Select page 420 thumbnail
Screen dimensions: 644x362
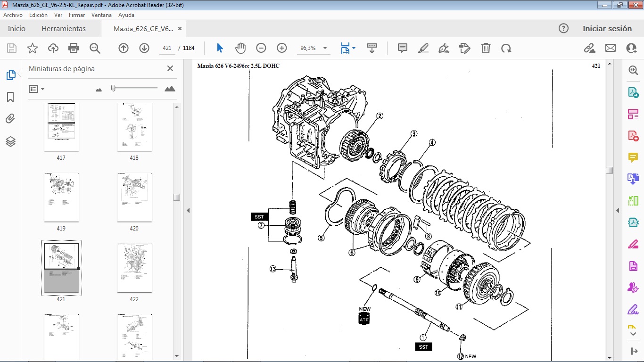click(x=134, y=197)
